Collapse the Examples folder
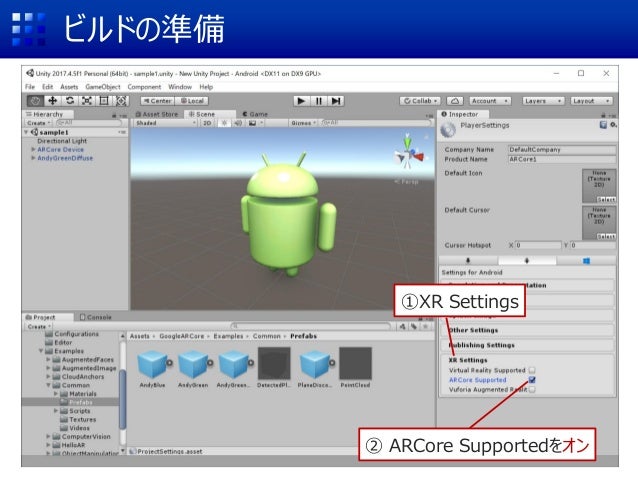Image resolution: width=638 pixels, height=479 pixels. pyautogui.click(x=41, y=351)
